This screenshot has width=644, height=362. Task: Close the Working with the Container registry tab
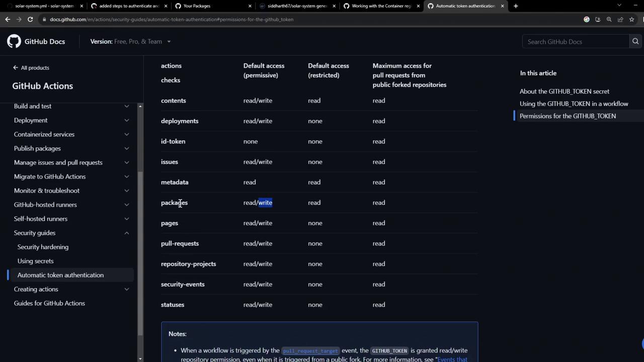coord(418,6)
